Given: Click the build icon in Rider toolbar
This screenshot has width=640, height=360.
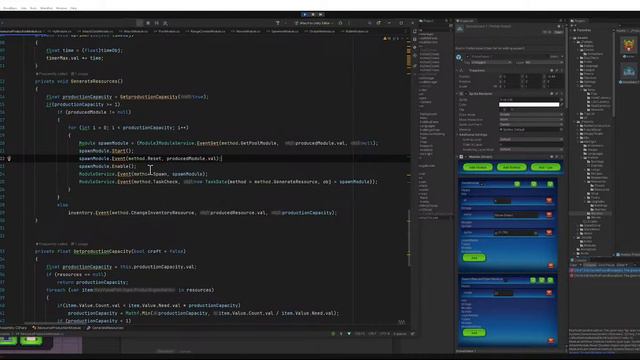Looking at the screenshot, I should click(278, 23).
